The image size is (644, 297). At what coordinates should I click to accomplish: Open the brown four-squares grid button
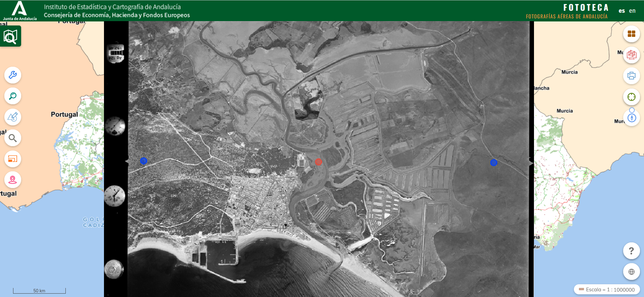[x=632, y=34]
